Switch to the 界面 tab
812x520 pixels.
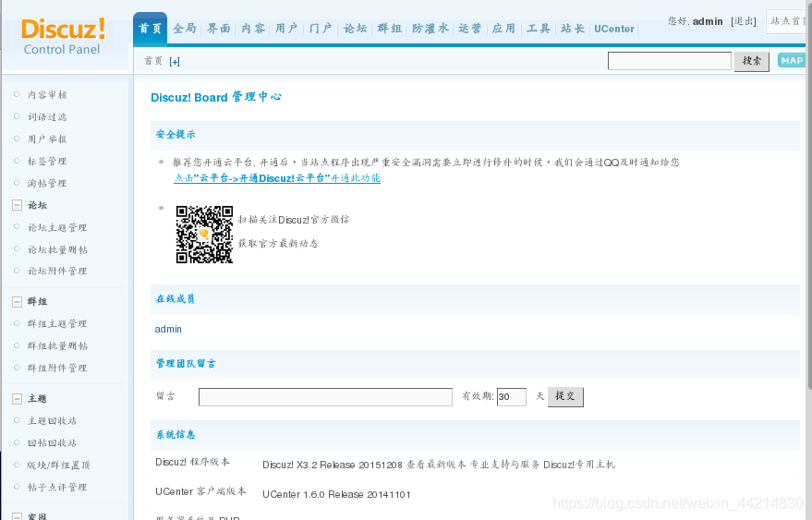(x=219, y=29)
